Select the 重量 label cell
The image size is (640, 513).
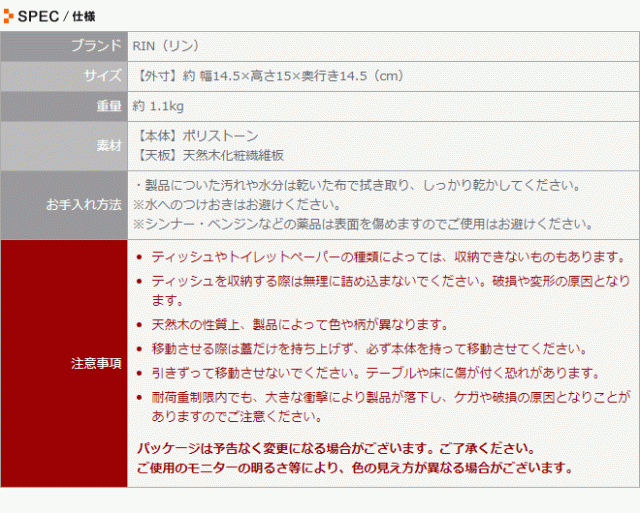tap(64, 106)
